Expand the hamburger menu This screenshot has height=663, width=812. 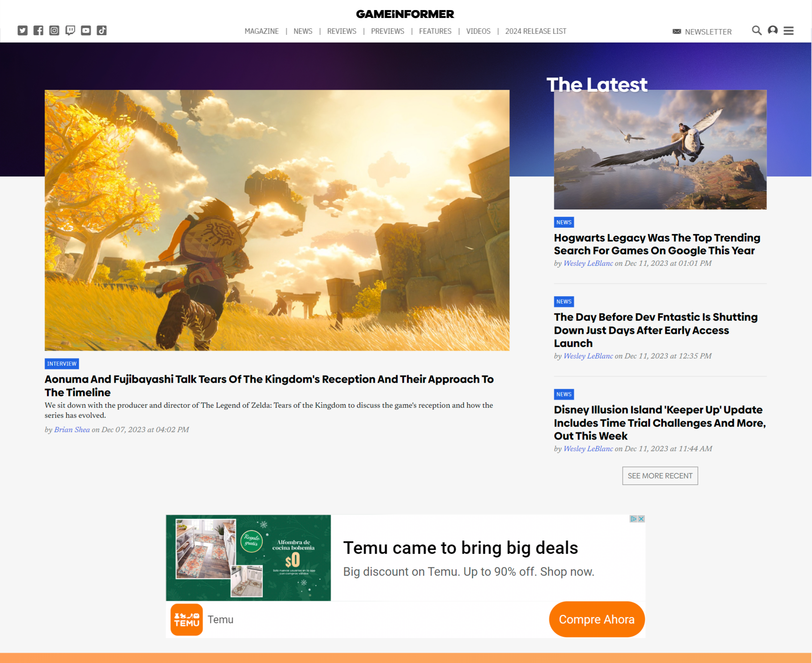coord(789,31)
